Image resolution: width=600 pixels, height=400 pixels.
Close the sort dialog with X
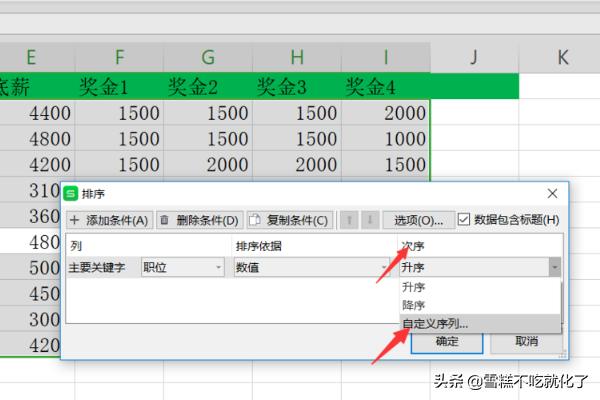pos(552,193)
